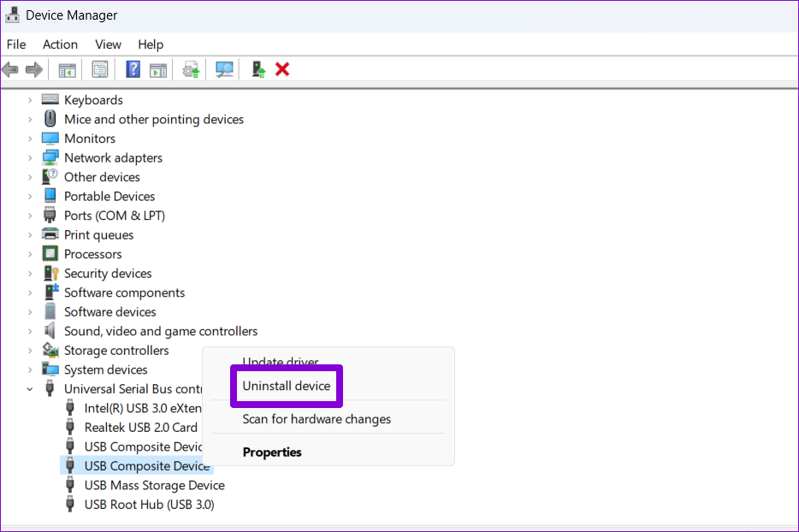Collapse Universal Serial Bus controllers branch

coord(30,389)
